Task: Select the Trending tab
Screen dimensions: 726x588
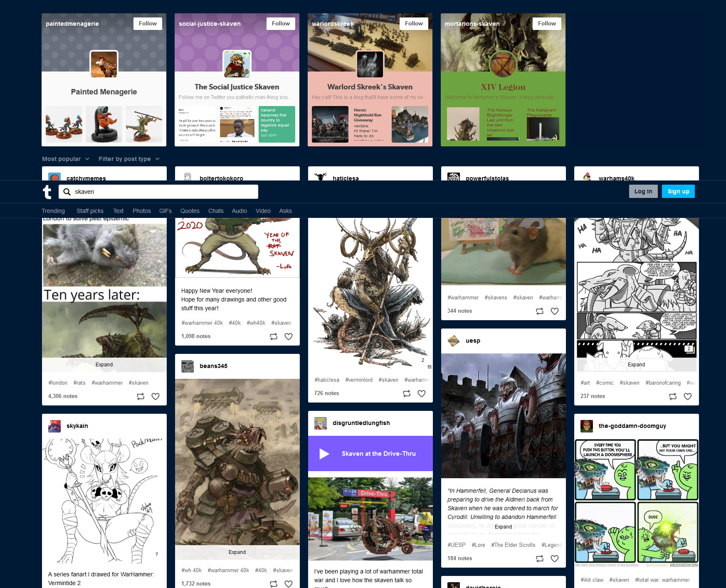Action: (53, 211)
